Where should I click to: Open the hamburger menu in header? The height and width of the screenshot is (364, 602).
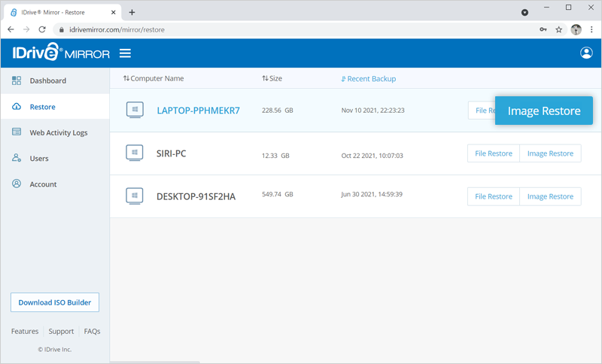126,53
